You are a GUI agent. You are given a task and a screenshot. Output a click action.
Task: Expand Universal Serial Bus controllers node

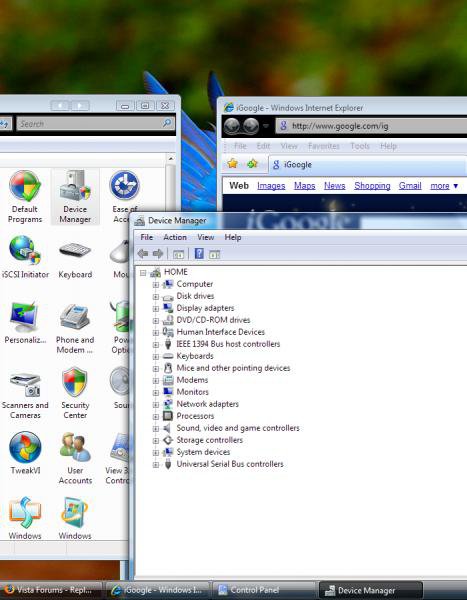pyautogui.click(x=155, y=465)
